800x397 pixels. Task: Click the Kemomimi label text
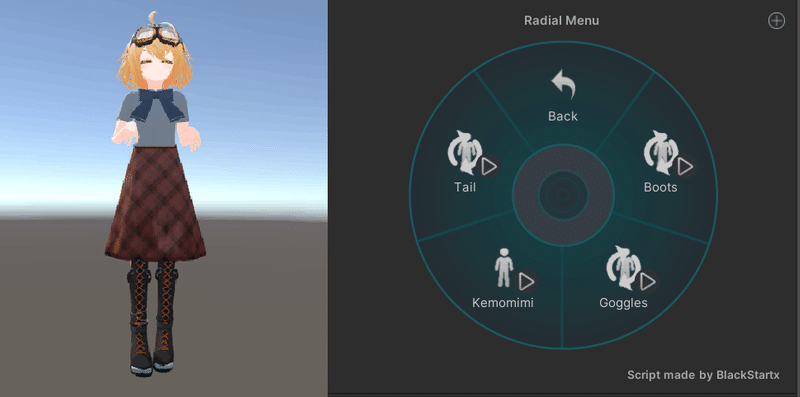(x=503, y=303)
